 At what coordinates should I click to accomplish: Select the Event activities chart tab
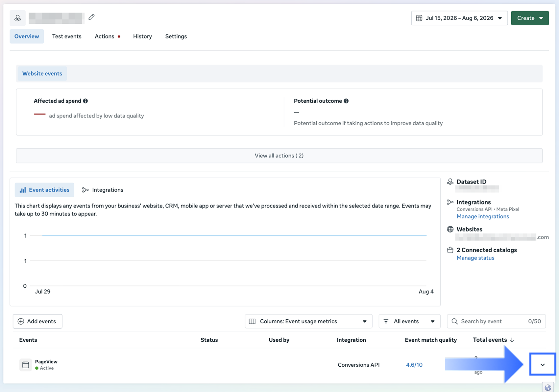(44, 190)
